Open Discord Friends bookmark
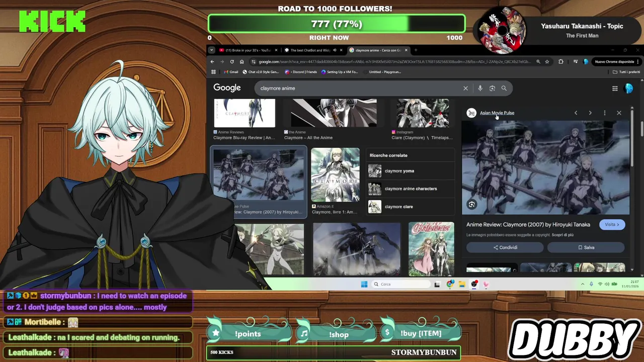This screenshot has width=644, height=362. 301,72
